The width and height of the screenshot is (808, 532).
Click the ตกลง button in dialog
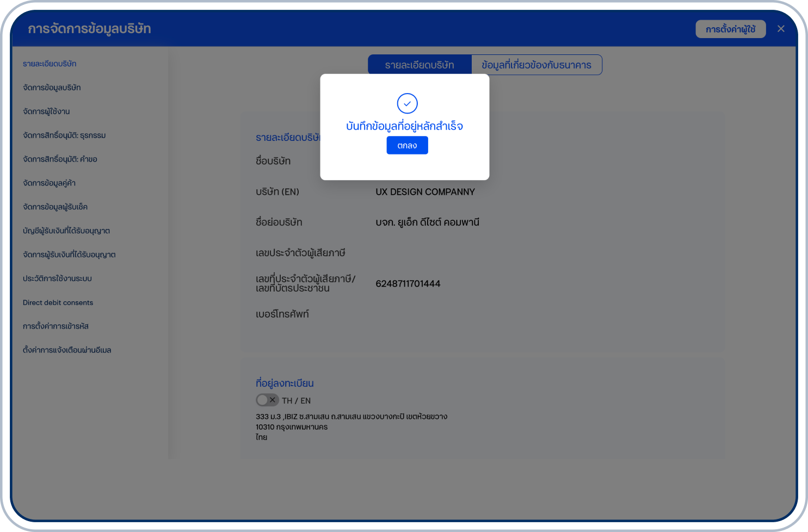(x=407, y=145)
